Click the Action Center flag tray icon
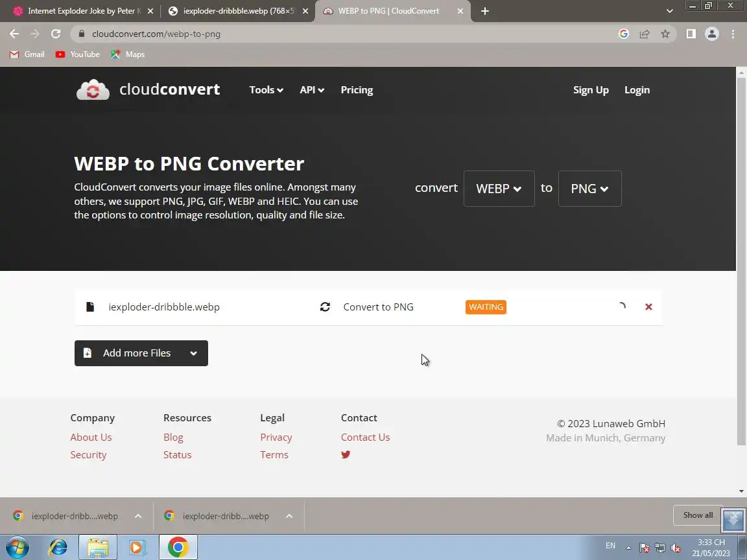The image size is (747, 560). pos(644,548)
